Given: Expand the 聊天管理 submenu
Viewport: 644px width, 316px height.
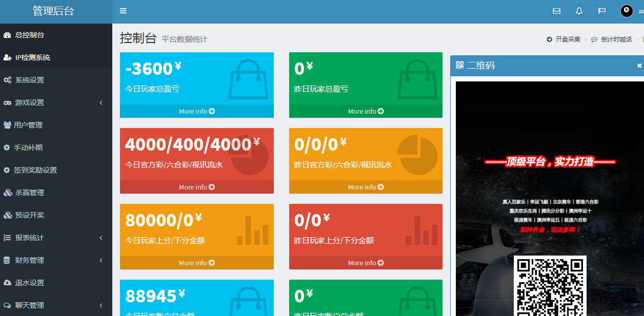Looking at the screenshot, I should pos(101,306).
